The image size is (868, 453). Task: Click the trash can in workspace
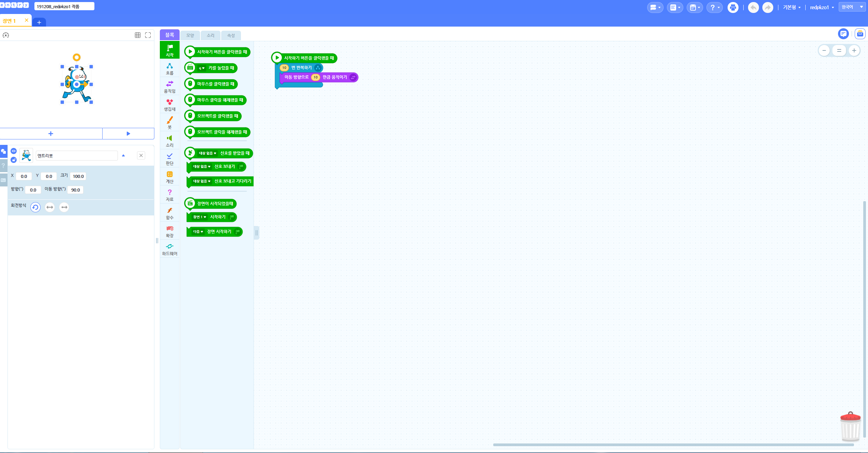tap(850, 427)
